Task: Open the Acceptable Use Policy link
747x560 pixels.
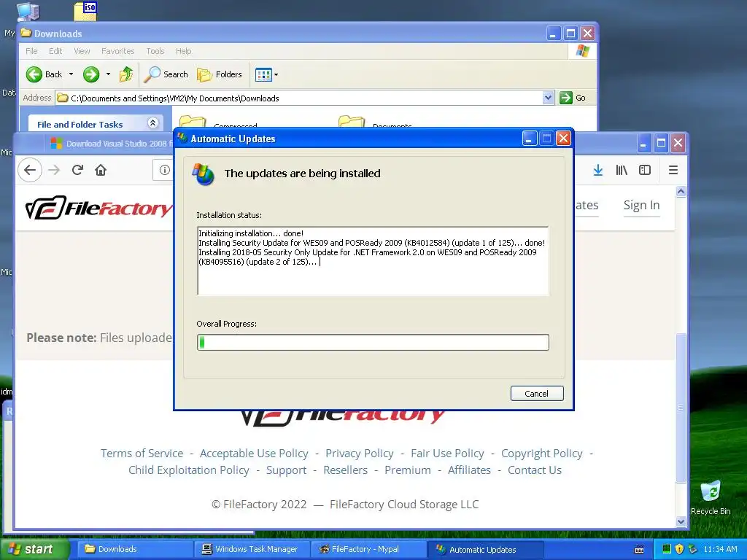Action: coord(254,454)
